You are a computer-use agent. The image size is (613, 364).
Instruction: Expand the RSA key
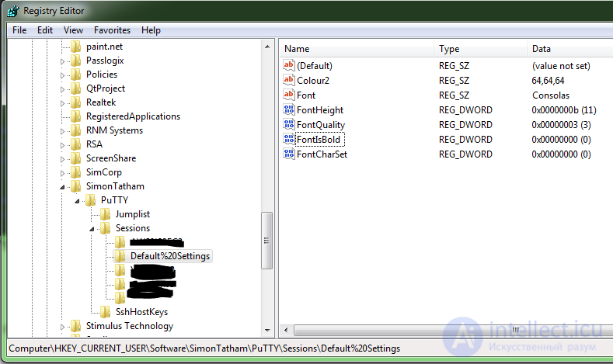click(x=63, y=145)
